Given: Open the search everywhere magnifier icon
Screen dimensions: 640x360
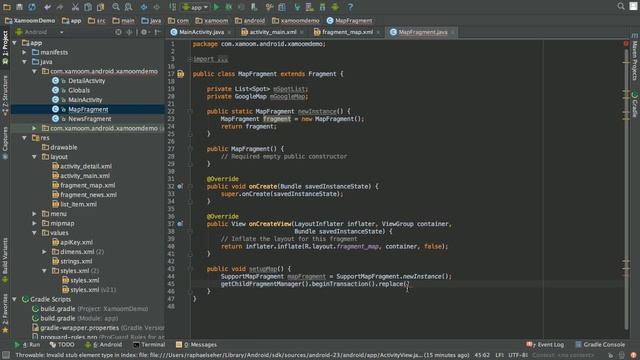Looking at the screenshot, I should coord(621,6).
